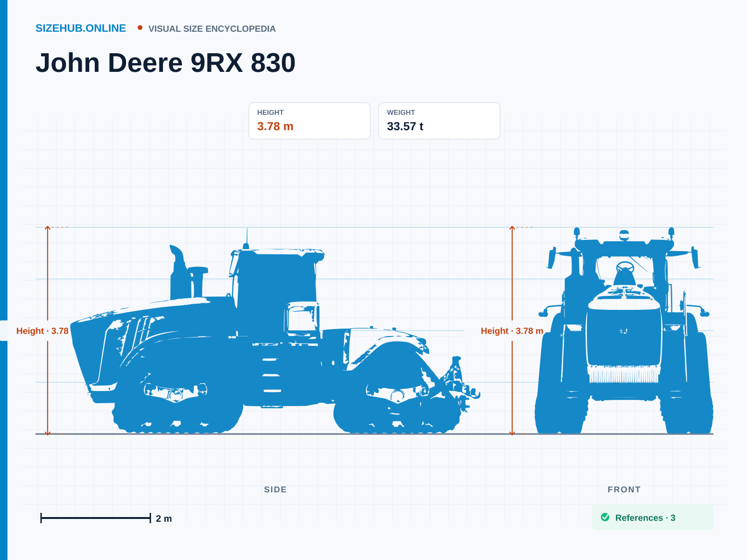Click the 'Height · 3.78' label beside side view

tap(42, 331)
